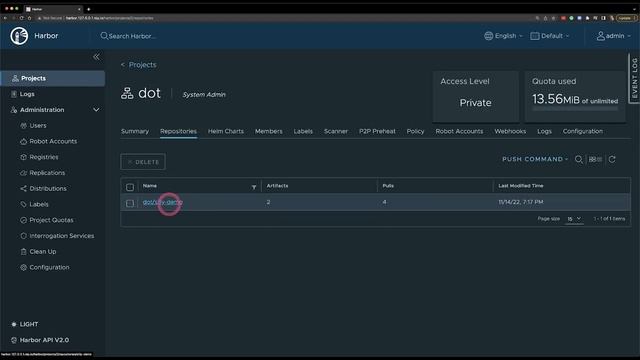
Task: Switch to the Members tab
Action: [x=269, y=131]
